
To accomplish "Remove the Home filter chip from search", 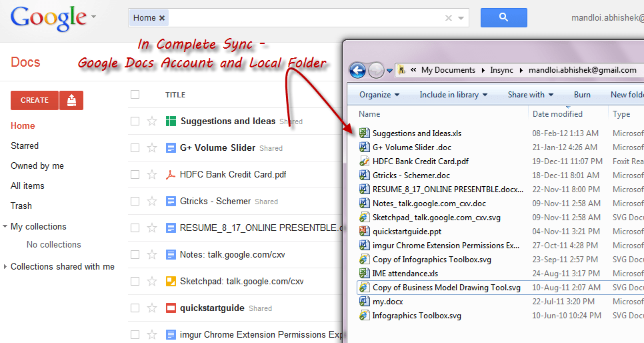I will tap(162, 18).
